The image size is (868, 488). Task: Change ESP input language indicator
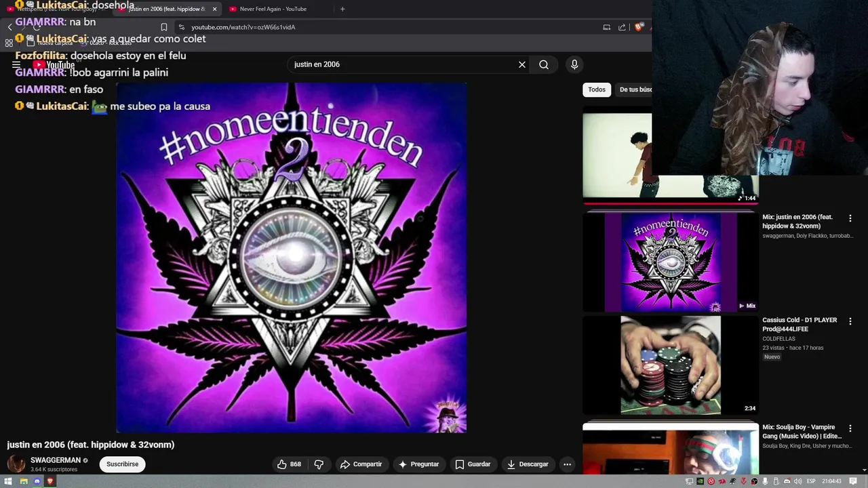[811, 481]
